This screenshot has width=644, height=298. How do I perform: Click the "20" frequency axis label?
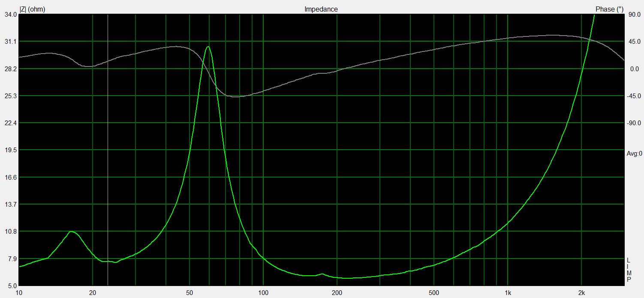(92, 293)
